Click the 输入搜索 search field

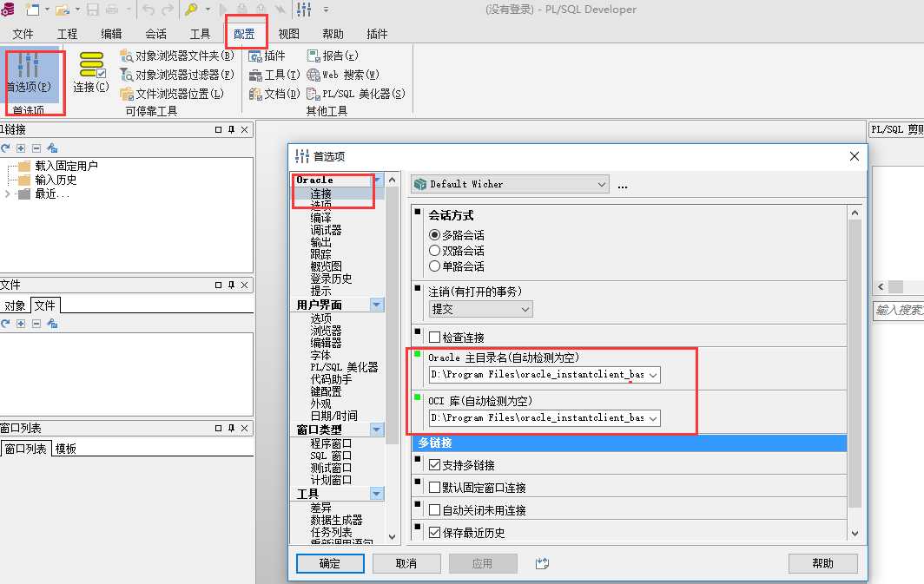[898, 311]
